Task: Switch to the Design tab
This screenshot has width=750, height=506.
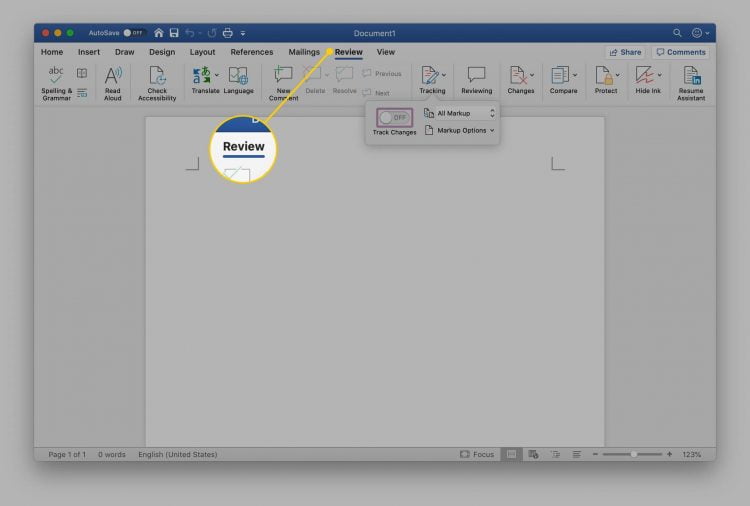Action: click(162, 52)
